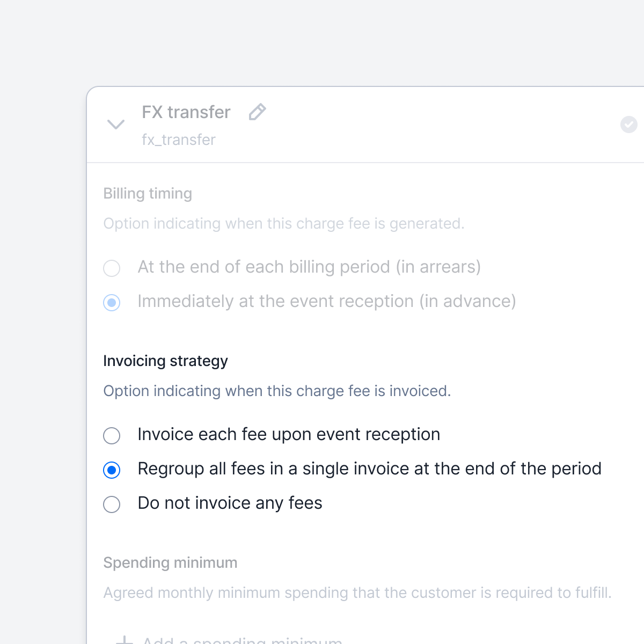Select the in advance billing radio circle
Image resolution: width=644 pixels, height=644 pixels.
112,302
